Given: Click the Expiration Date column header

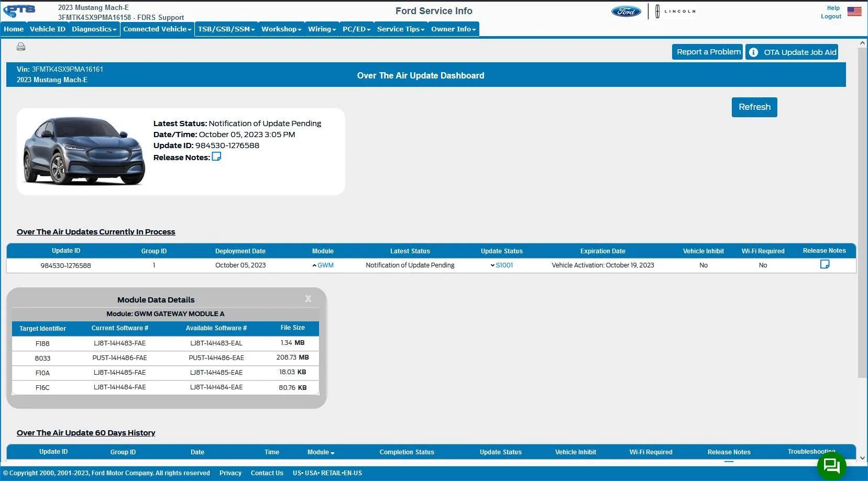Looking at the screenshot, I should point(603,251).
